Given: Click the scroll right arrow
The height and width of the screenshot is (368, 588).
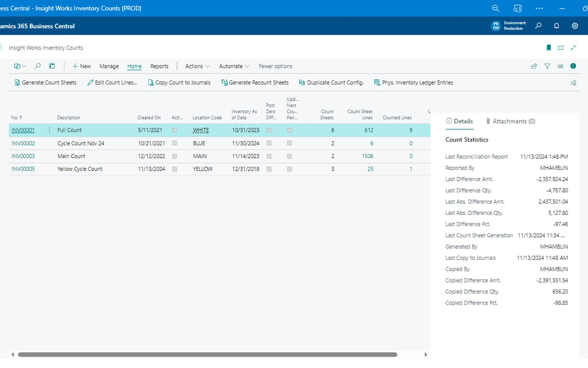Looking at the screenshot, I should point(426,355).
